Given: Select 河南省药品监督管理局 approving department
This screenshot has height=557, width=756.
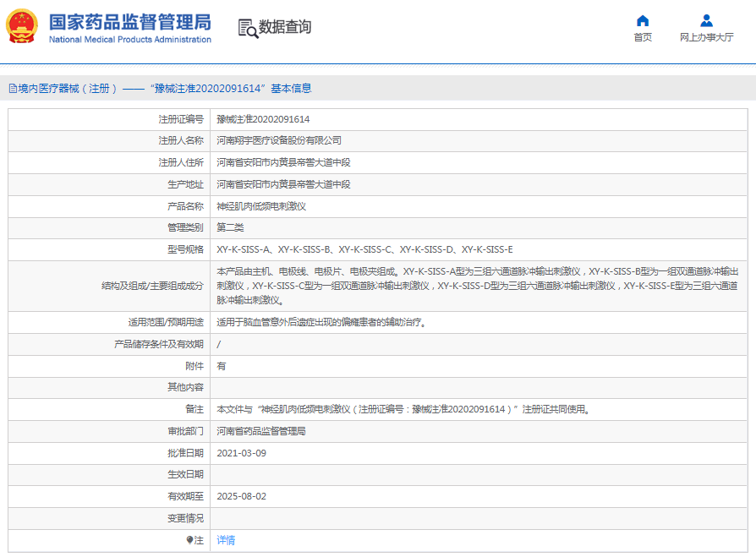Looking at the screenshot, I should click(261, 431).
